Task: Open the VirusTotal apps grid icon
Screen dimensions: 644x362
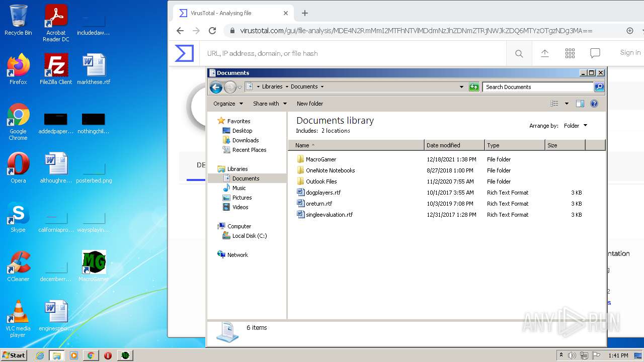Action: coord(570,53)
